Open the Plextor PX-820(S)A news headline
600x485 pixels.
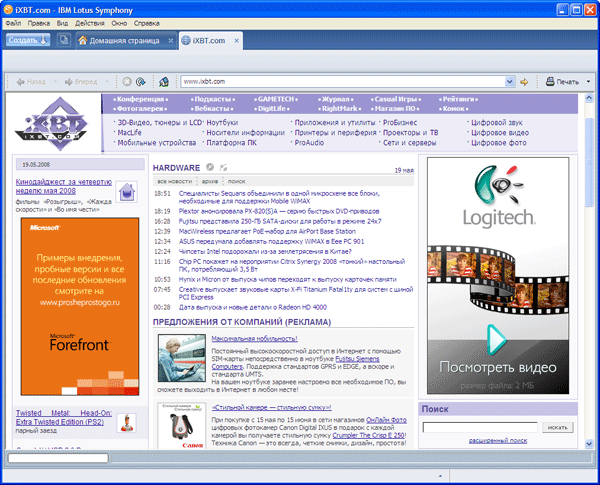click(x=279, y=211)
